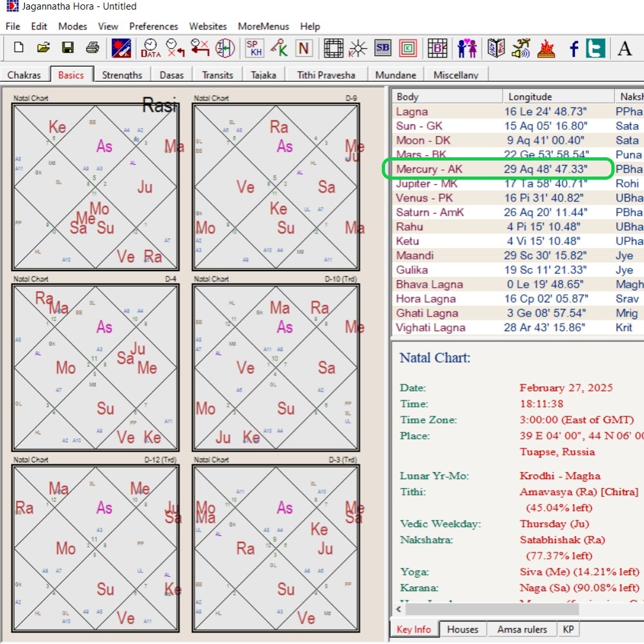Open chart matching with couple icon
Screen dimensions: 644x644
click(467, 48)
